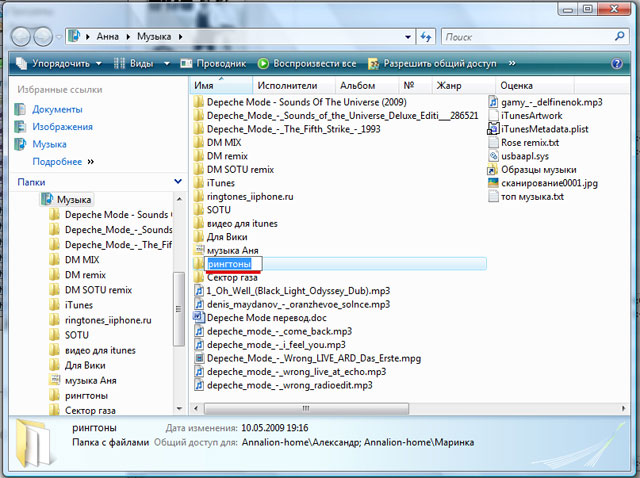Select the usbaapl.sys file icon
The image size is (640, 478).
click(x=493, y=156)
